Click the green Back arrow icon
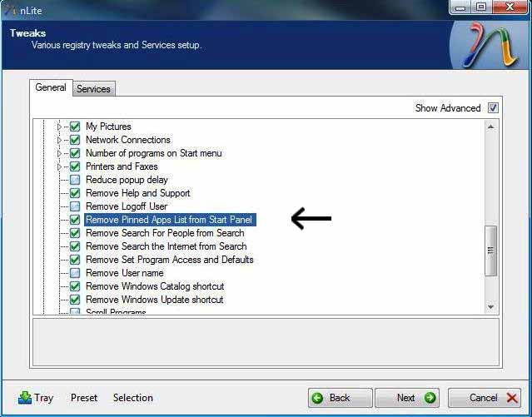This screenshot has width=532, height=417. point(319,398)
